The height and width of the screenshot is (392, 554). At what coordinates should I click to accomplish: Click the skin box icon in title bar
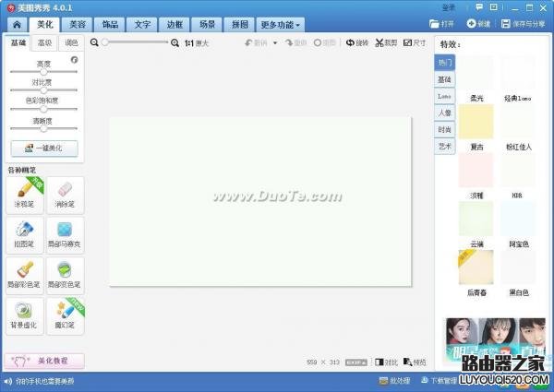[494, 7]
